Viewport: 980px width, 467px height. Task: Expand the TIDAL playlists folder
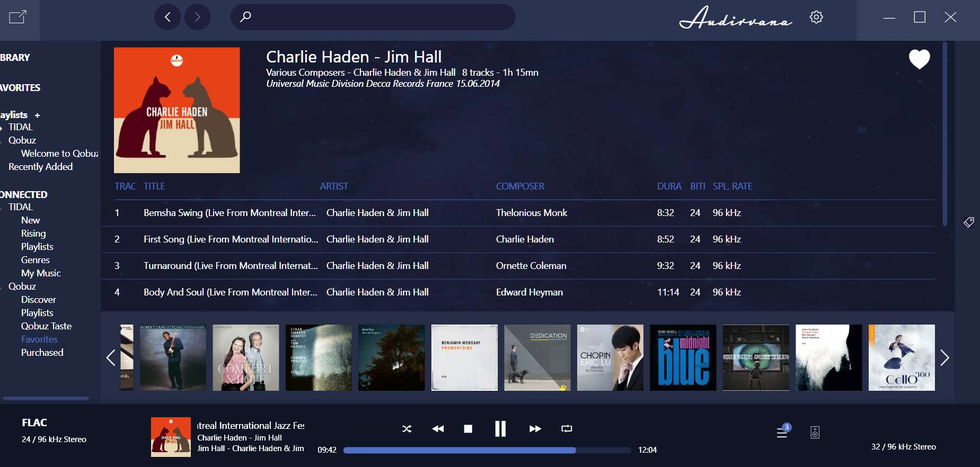coord(2,128)
